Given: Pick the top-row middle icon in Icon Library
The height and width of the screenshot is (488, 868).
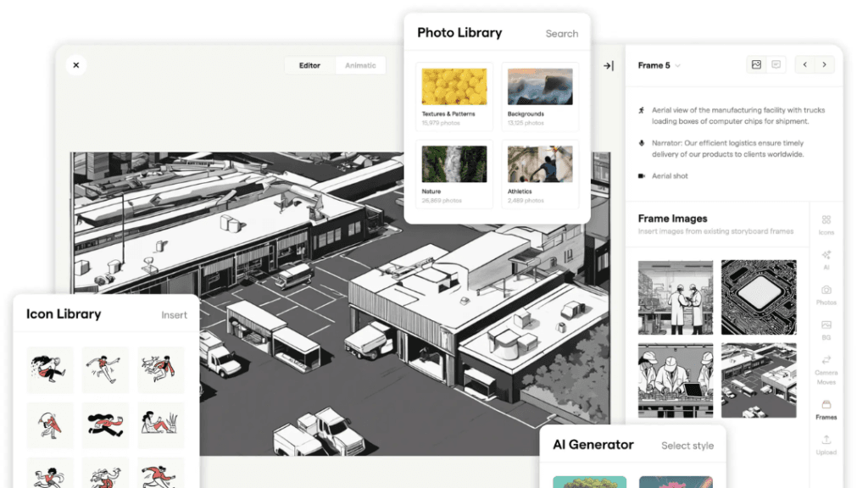Looking at the screenshot, I should (x=105, y=369).
